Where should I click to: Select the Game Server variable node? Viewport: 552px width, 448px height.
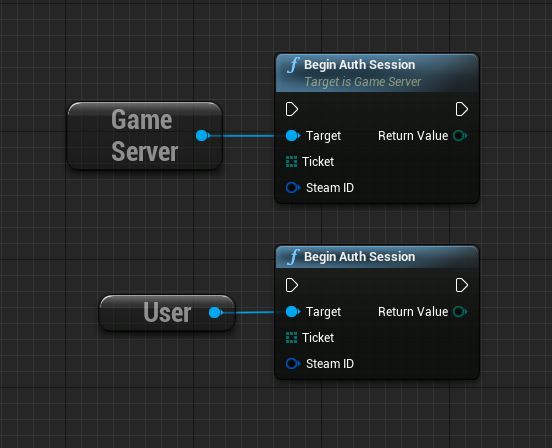click(x=145, y=136)
